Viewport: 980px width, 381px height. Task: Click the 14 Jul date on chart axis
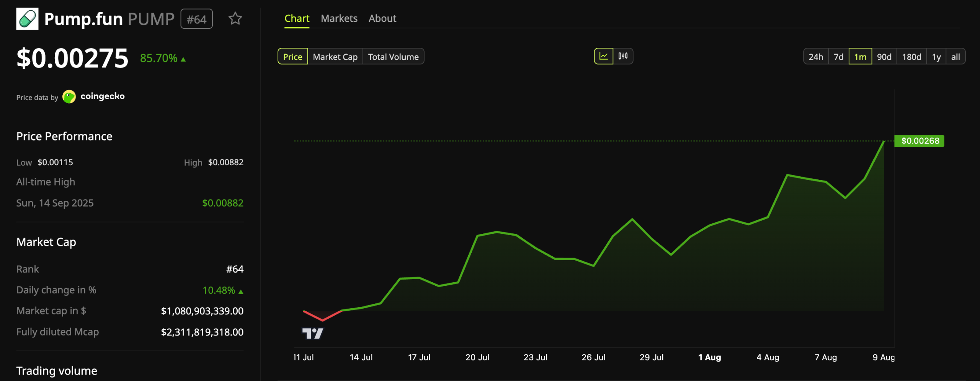click(361, 357)
